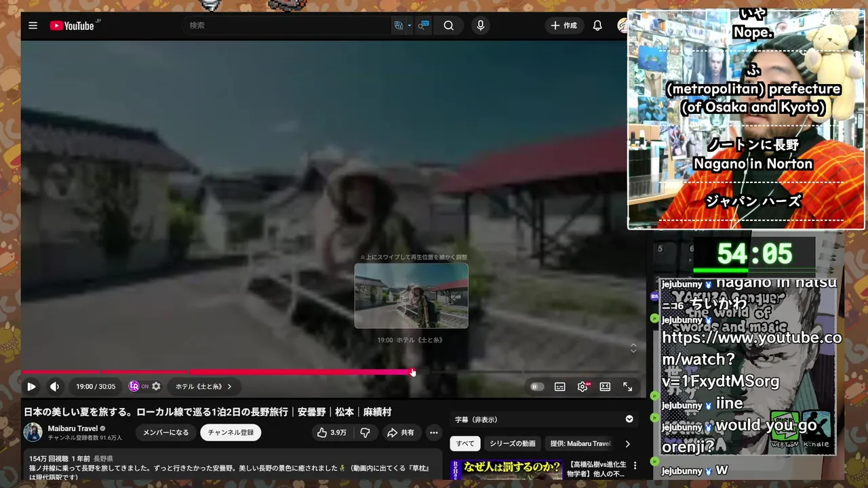Image resolution: width=868 pixels, height=488 pixels.
Task: Share the video with 共有 button
Action: [401, 432]
